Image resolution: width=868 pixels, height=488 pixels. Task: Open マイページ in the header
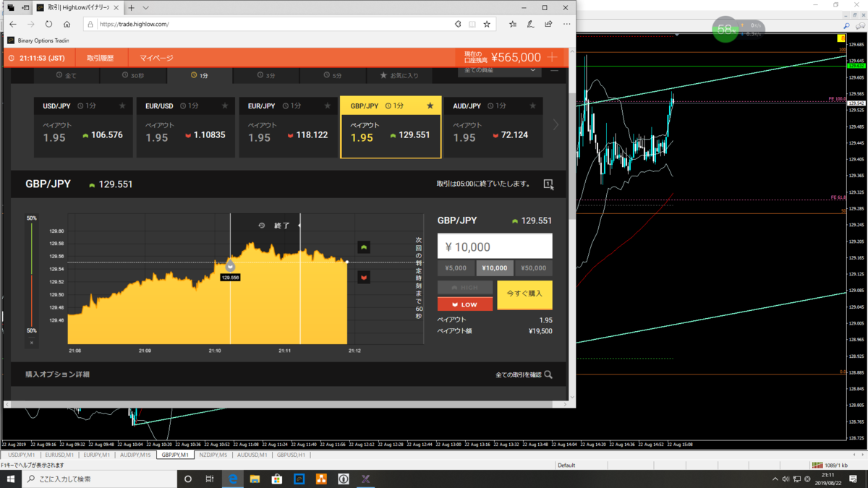coord(156,58)
